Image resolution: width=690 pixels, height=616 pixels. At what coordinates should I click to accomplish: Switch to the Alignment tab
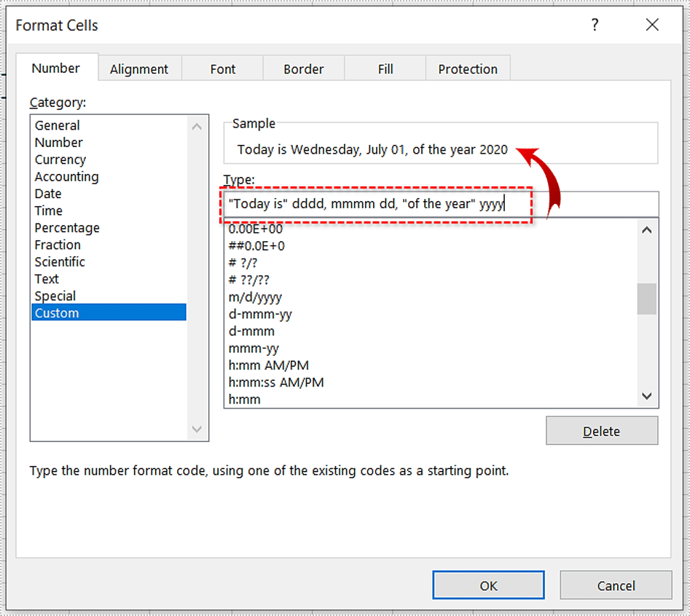(139, 69)
